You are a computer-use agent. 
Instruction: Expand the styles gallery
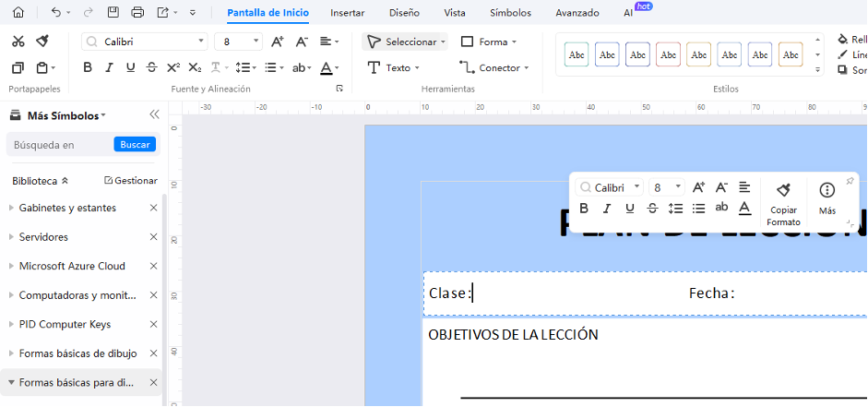coord(817,70)
